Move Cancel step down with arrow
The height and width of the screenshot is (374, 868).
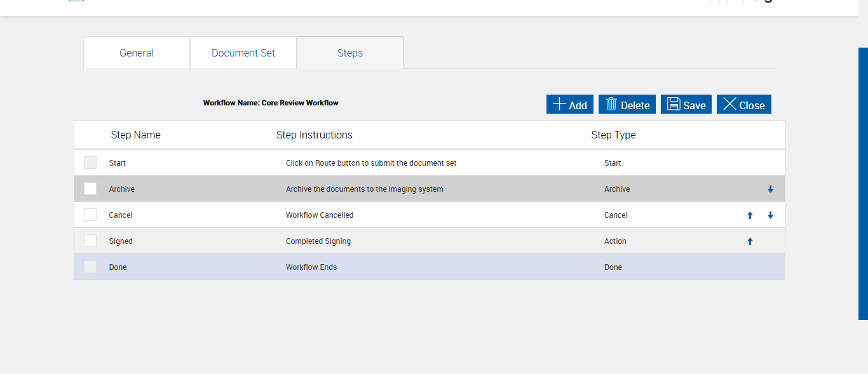770,215
